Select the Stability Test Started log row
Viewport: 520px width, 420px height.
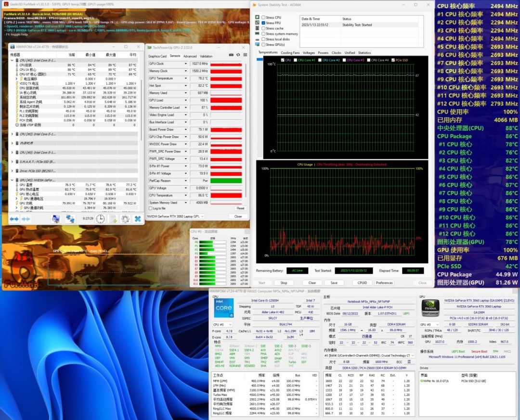tap(356, 25)
